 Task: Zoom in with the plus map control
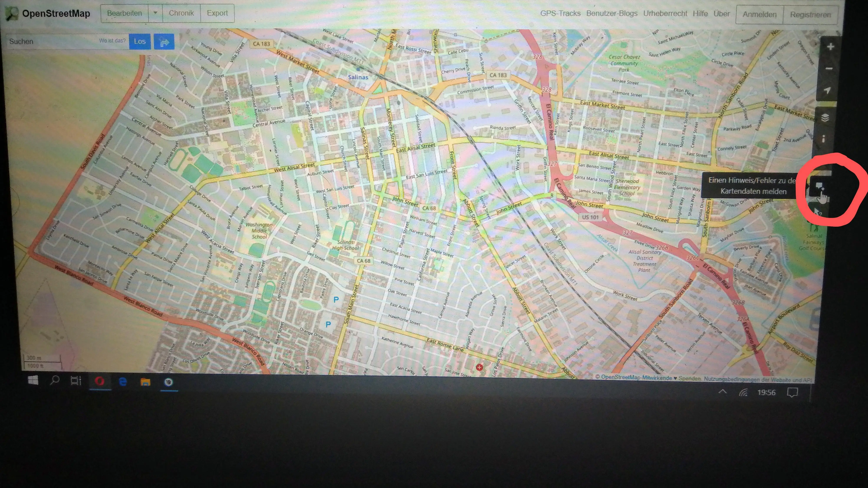tap(830, 47)
